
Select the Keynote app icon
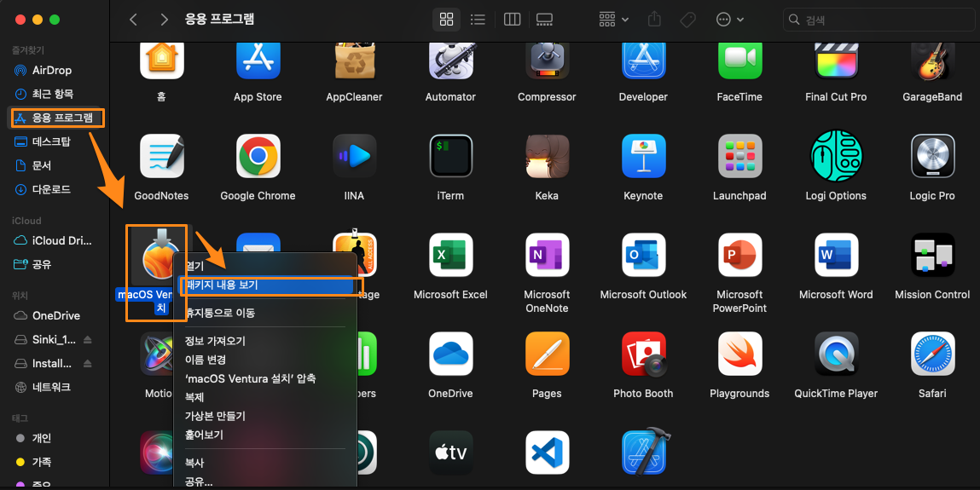(x=643, y=156)
